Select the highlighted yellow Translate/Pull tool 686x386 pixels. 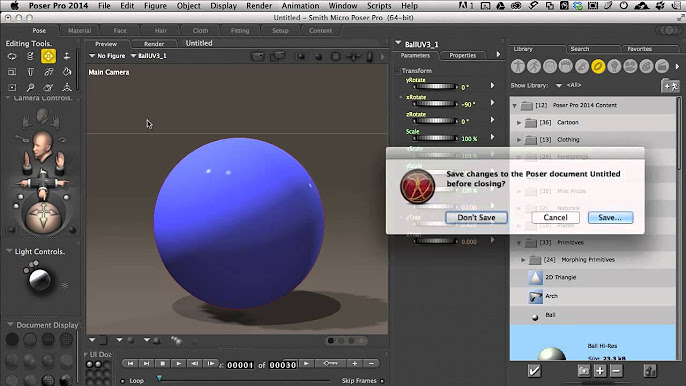48,56
